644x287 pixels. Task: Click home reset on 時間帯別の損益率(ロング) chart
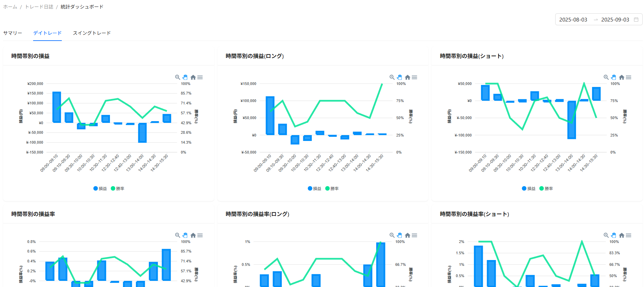pos(407,235)
